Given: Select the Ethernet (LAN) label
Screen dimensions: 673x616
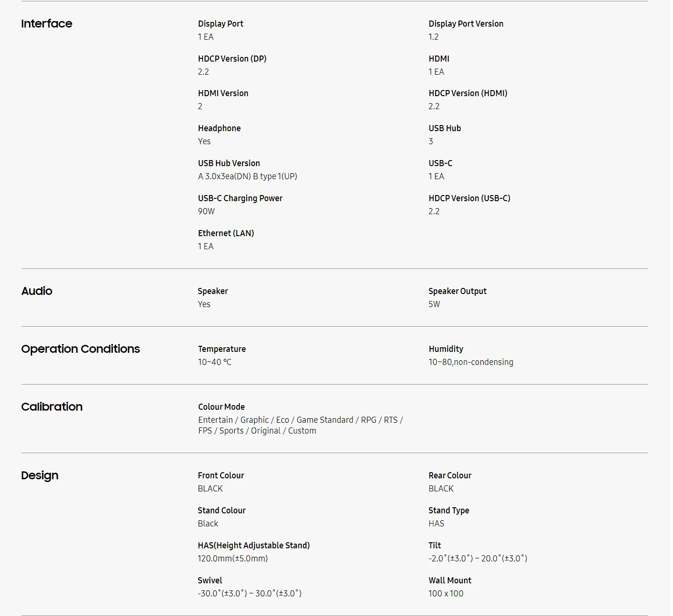Looking at the screenshot, I should [226, 233].
